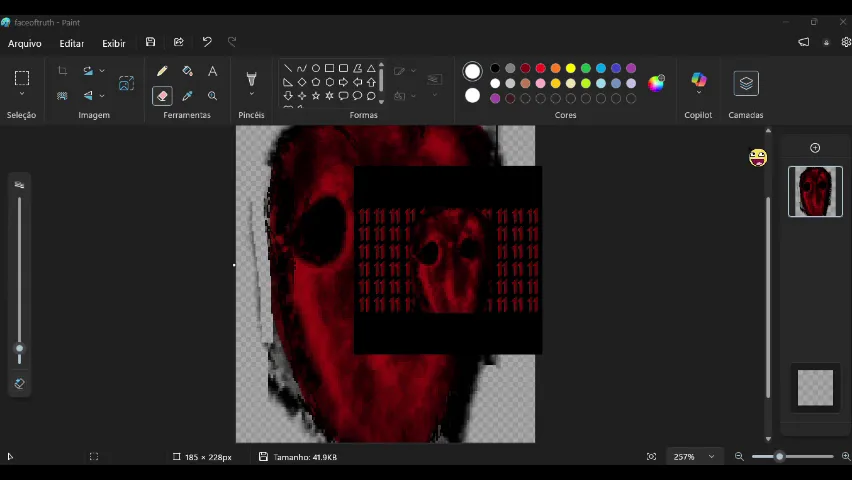Choose the Curve shape
Screen dimensions: 852x480
pyautogui.click(x=302, y=68)
